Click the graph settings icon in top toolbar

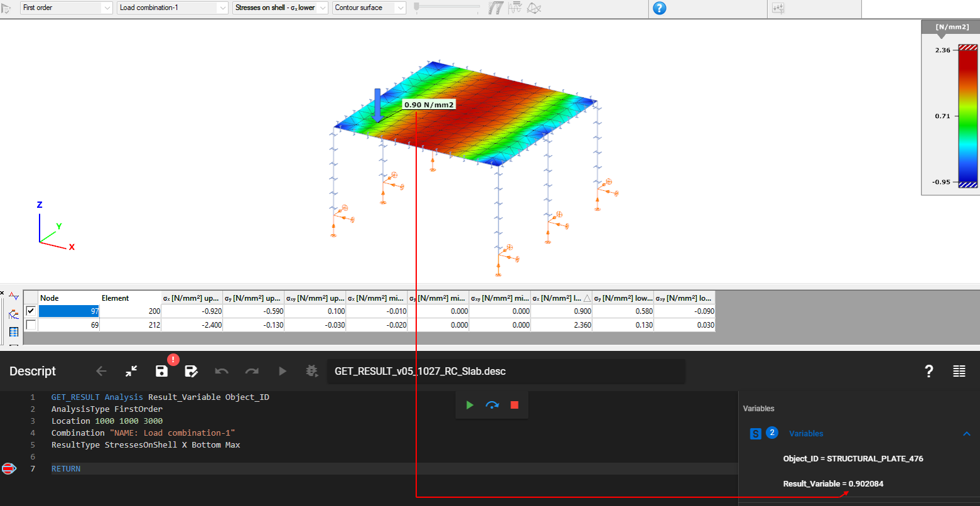pyautogui.click(x=778, y=9)
